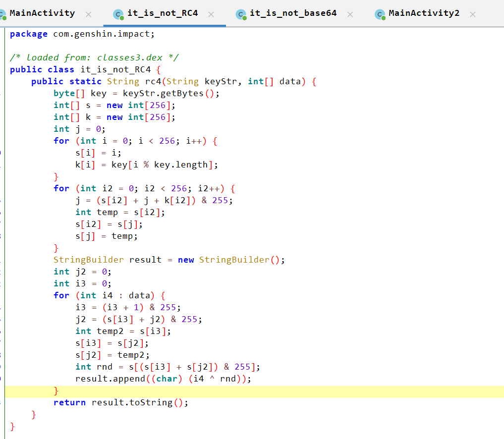Screen dimensions: 504x439
Task: Switch to the MainActivity tab
Action: pyautogui.click(x=42, y=13)
